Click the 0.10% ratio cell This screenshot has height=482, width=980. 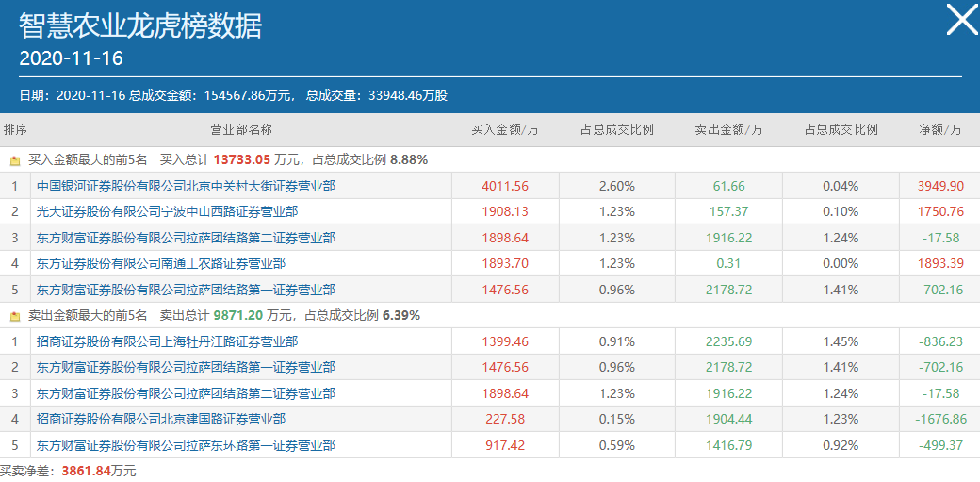click(x=841, y=211)
